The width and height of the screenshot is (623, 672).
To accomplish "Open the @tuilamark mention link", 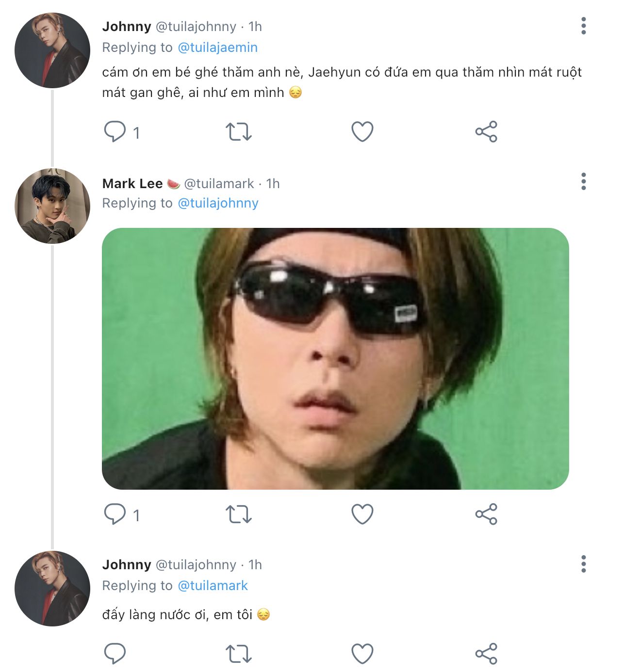I will (213, 586).
